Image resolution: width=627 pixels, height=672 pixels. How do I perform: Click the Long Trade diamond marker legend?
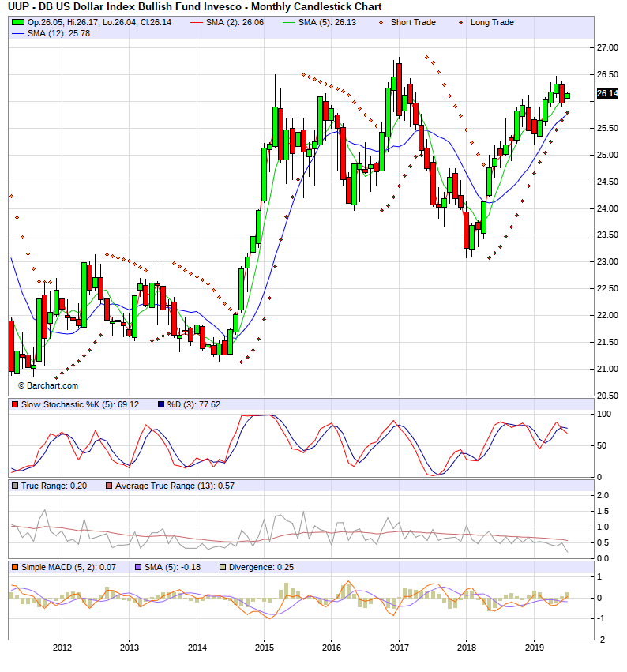(460, 23)
